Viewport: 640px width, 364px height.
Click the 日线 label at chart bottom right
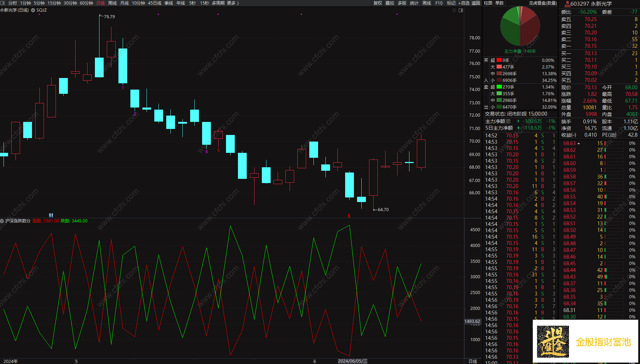click(x=473, y=361)
